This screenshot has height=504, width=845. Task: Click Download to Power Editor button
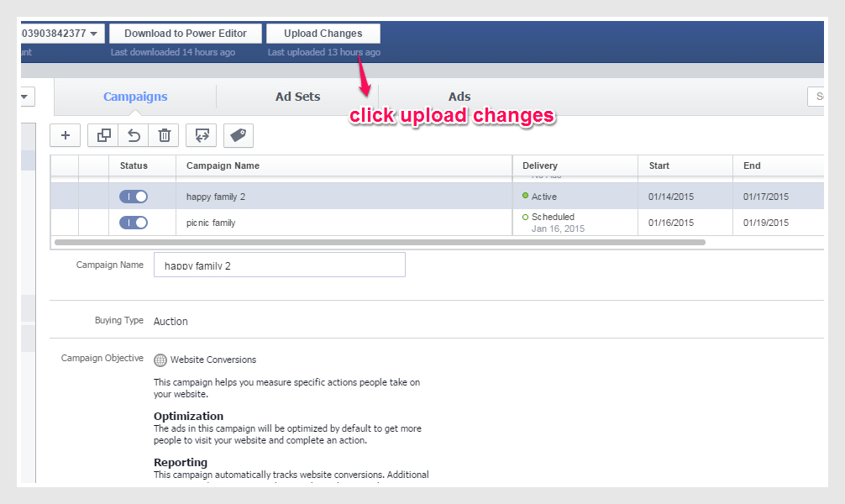click(x=186, y=34)
